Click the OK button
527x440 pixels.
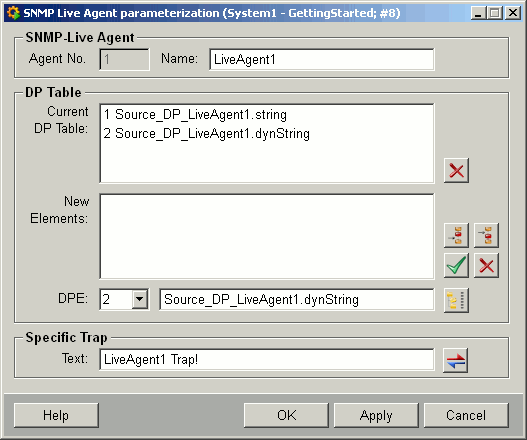(286, 415)
